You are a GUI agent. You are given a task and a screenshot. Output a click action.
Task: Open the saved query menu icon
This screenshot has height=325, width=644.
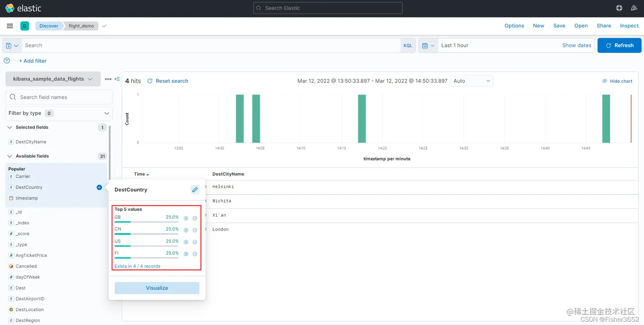tap(12, 46)
